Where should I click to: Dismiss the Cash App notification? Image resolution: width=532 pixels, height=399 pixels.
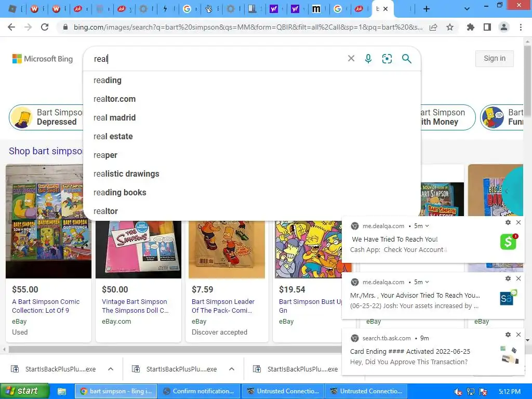(x=518, y=222)
